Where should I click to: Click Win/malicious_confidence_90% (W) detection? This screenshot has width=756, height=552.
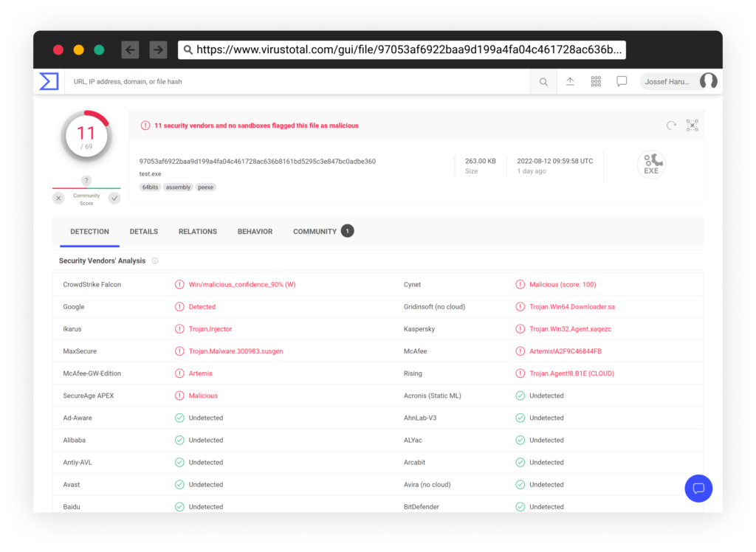pyautogui.click(x=242, y=284)
